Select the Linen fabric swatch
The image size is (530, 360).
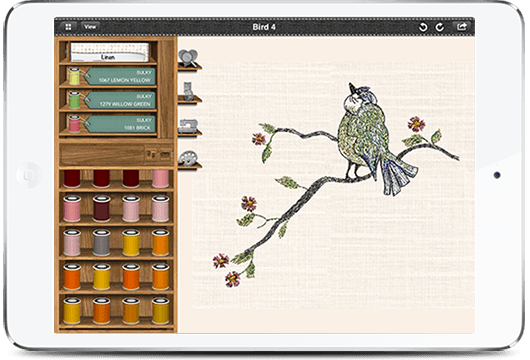point(110,52)
